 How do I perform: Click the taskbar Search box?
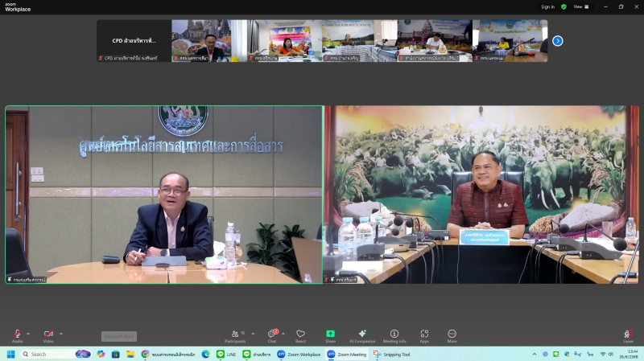point(56,354)
